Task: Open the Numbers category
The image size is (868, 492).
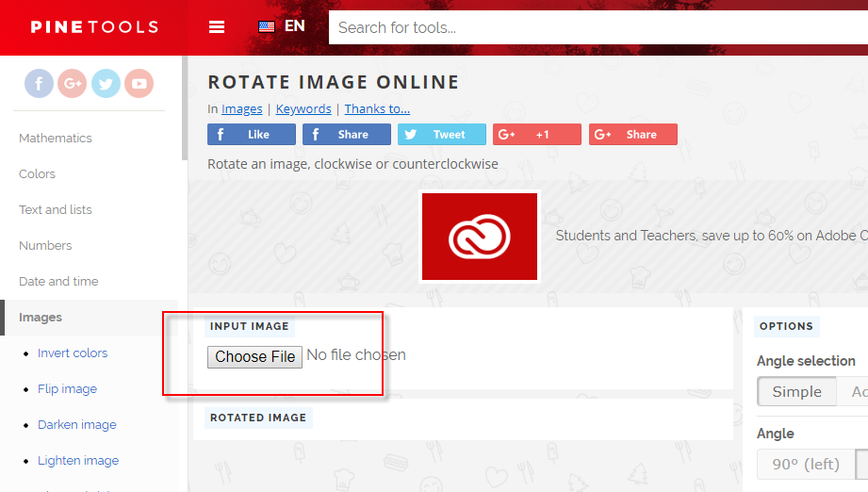Action: [x=45, y=246]
